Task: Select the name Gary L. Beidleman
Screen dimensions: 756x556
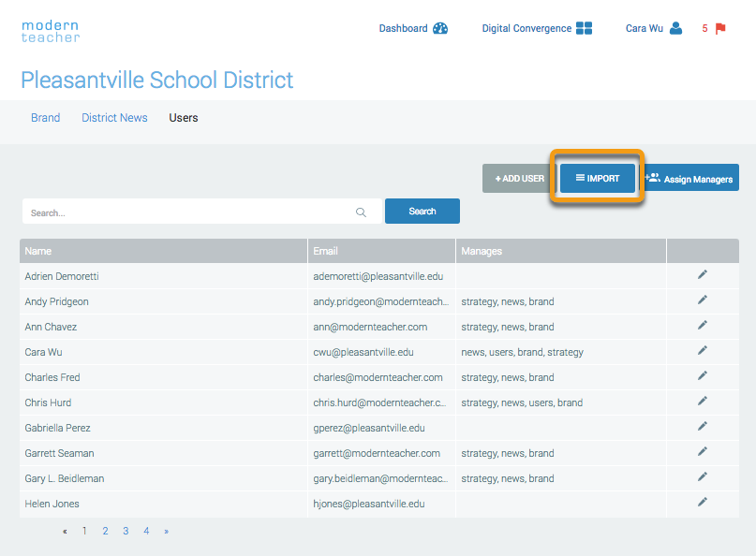Action: point(65,478)
